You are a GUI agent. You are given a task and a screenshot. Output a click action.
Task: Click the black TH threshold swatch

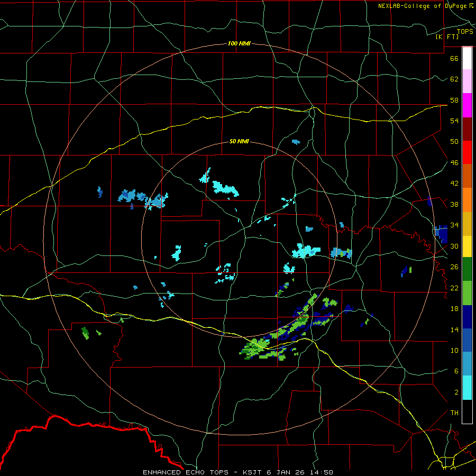[x=467, y=411]
